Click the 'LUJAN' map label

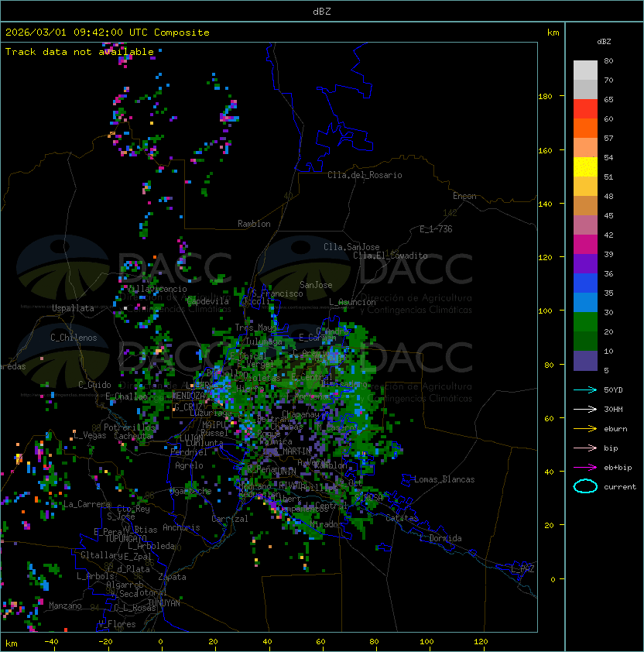(191, 438)
